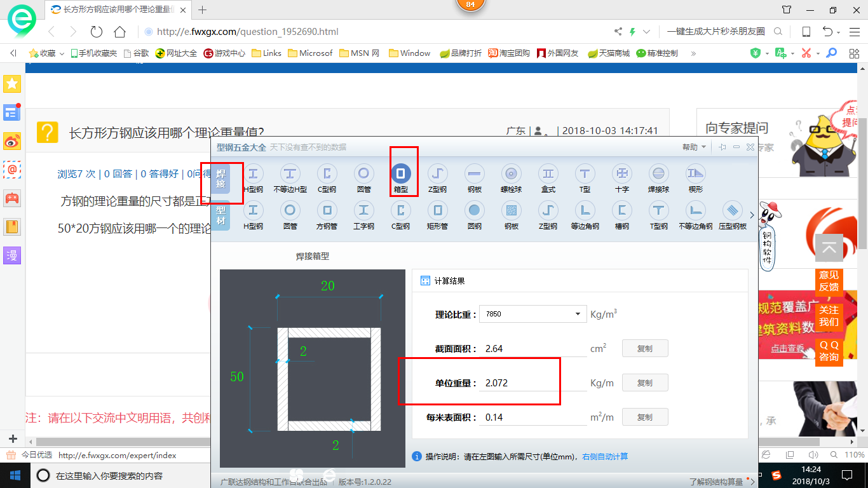Open the 帮助 help dropdown
Screen dimensions: 868x488
tap(694, 147)
